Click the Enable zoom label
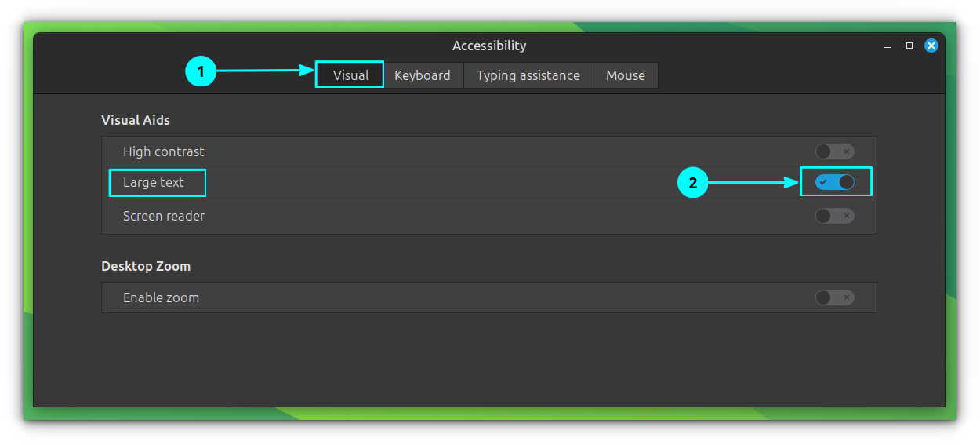Screen dimensions: 980x445 (161, 297)
